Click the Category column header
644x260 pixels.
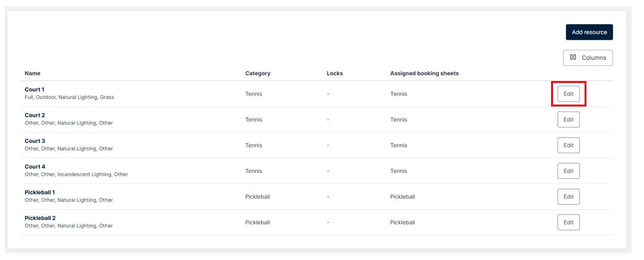[x=258, y=74]
